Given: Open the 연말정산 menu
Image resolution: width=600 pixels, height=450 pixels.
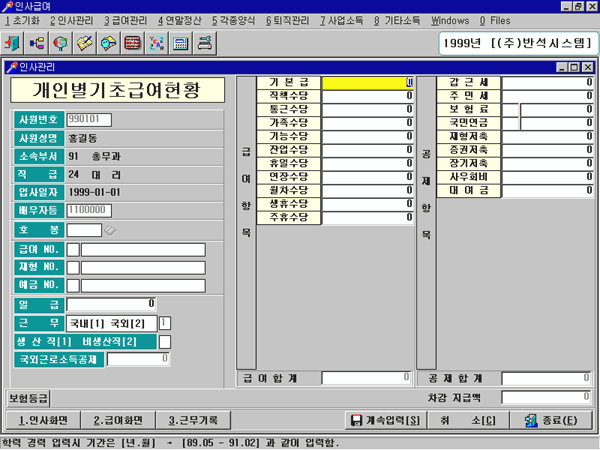Looking at the screenshot, I should [180, 20].
